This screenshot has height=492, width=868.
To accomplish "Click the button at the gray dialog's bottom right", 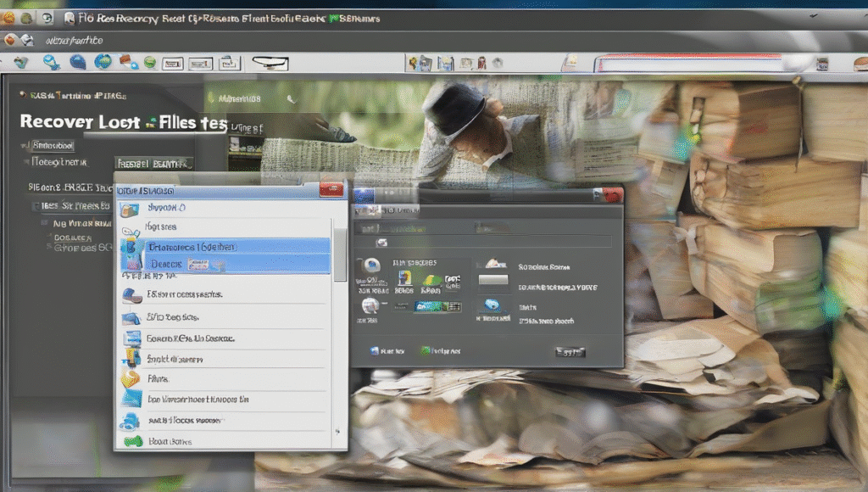I will point(570,351).
